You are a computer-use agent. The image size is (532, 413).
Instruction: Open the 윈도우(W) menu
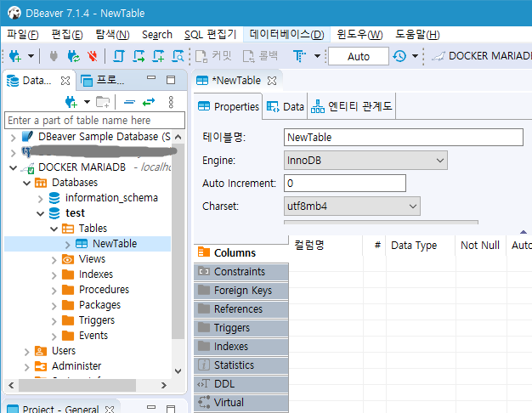click(x=359, y=35)
